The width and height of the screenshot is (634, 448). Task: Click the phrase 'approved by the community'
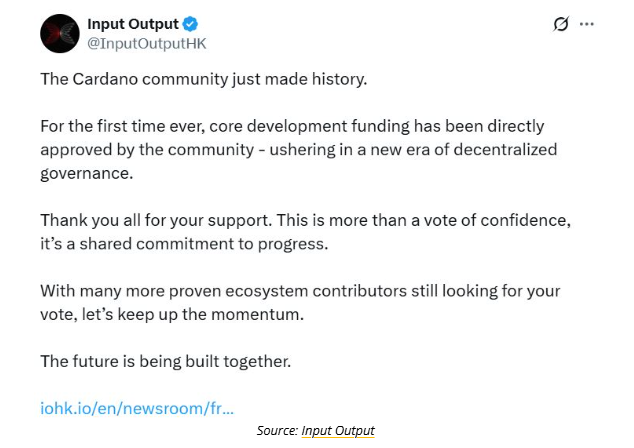(132, 149)
